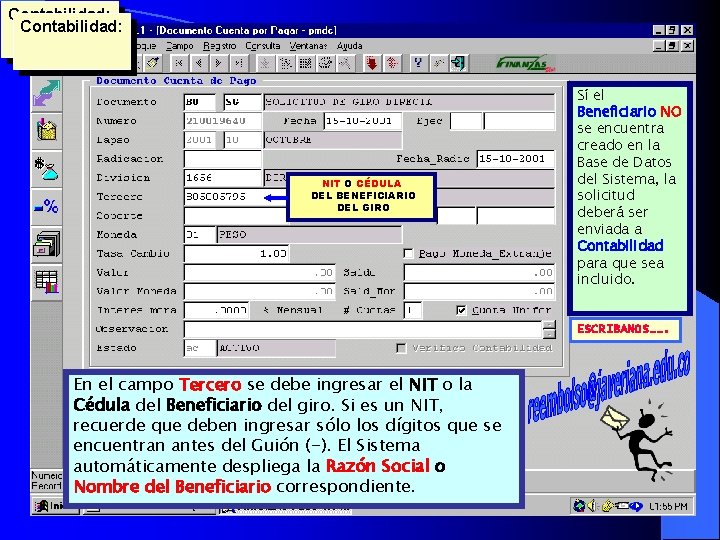Viewport: 720px width, 540px height.
Task: Click the Tasa Cambio field
Action: (236, 253)
